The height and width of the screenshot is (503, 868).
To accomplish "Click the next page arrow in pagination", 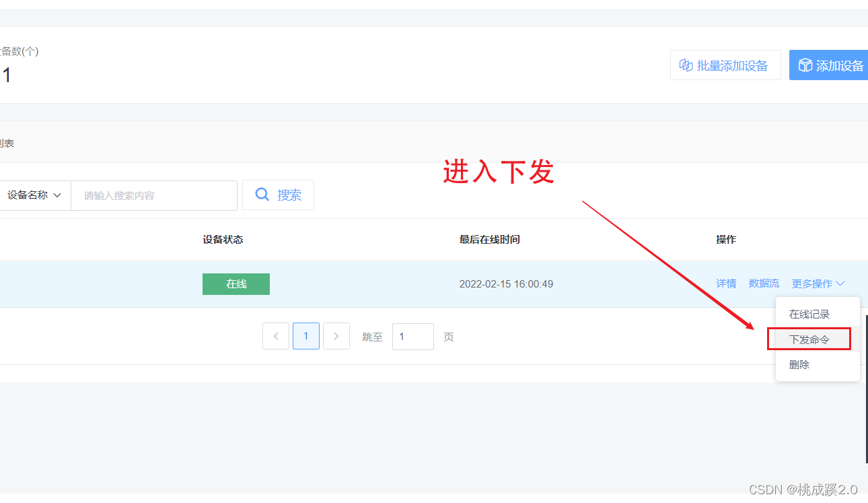I will tap(336, 336).
